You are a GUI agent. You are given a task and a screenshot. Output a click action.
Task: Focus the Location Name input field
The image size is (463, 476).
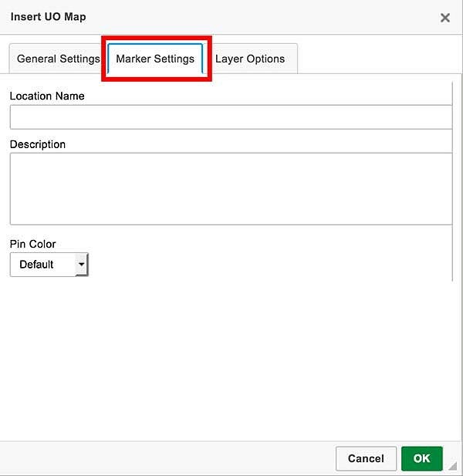click(231, 117)
